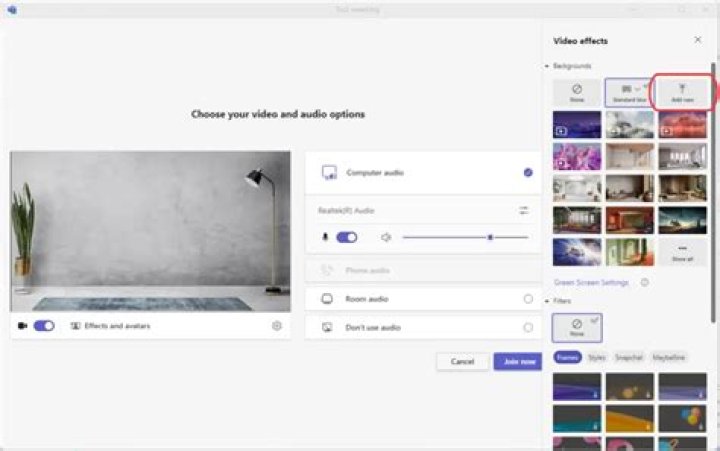Click the Join now button
The width and height of the screenshot is (720, 451).
tap(517, 361)
